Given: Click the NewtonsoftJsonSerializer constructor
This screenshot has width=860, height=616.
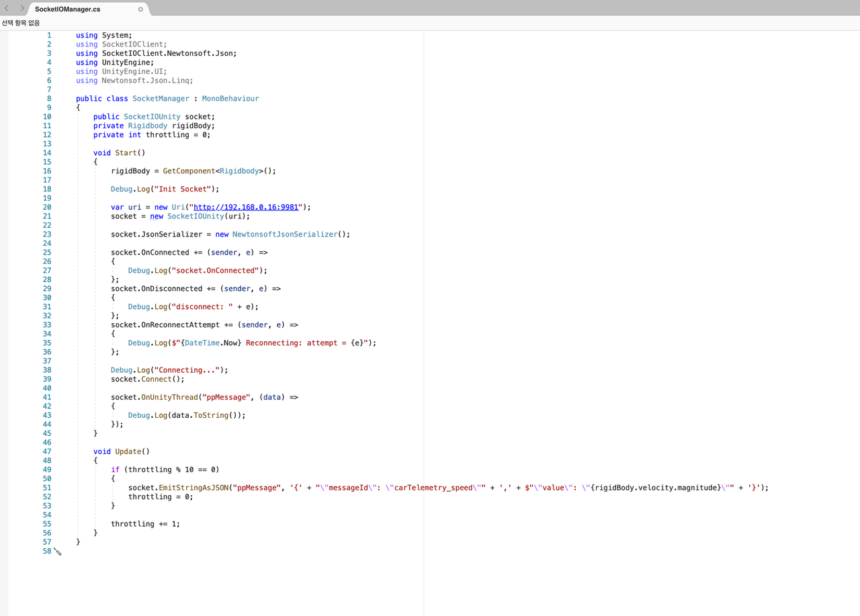Looking at the screenshot, I should tap(285, 234).
